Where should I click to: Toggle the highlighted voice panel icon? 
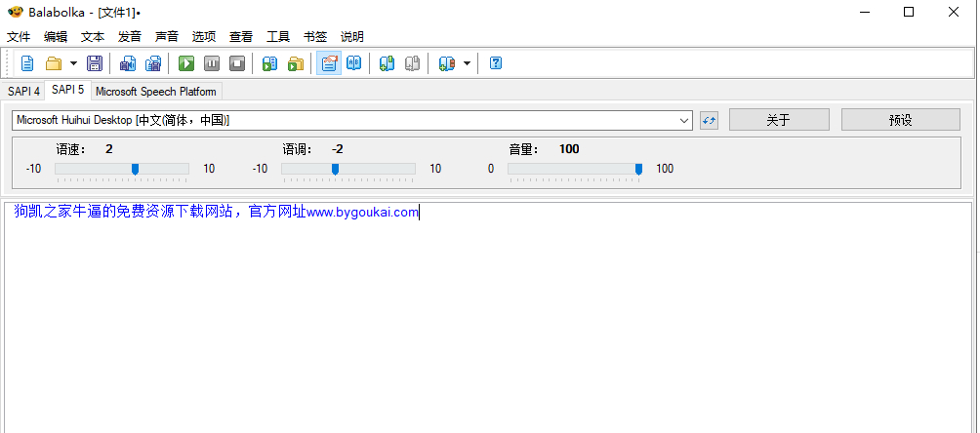(x=329, y=63)
